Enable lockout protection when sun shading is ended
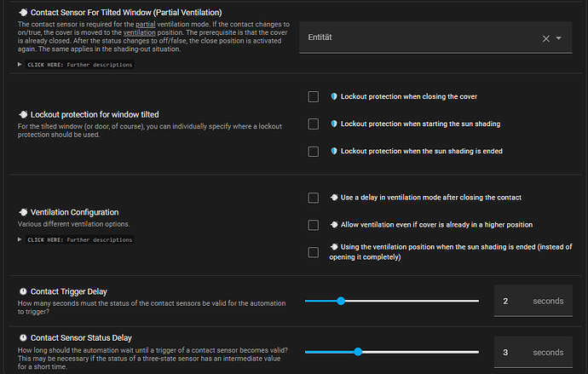Screen dimensions: 588x374 click(x=314, y=152)
